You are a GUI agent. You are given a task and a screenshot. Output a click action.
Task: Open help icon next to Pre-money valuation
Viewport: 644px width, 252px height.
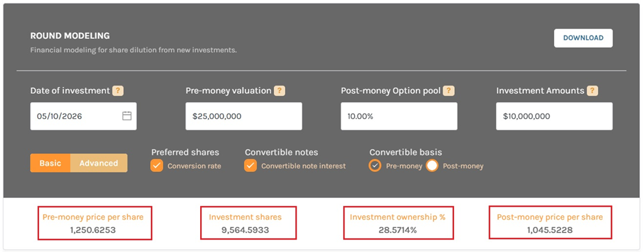tap(280, 90)
